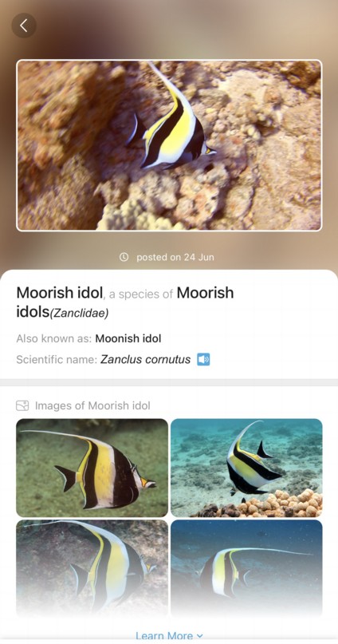
Task: Open the top-left thumbnail with green sandy background
Action: coord(92,468)
